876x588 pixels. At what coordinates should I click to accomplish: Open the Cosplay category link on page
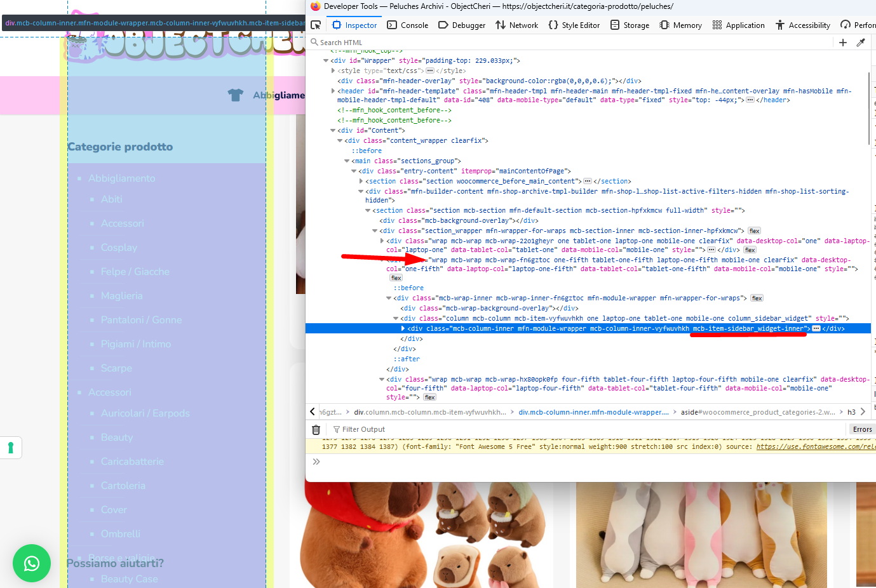point(119,248)
